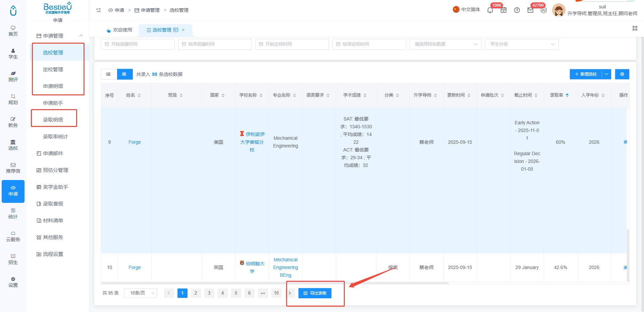Viewport: 644px width, 312px height.
Task: Open the help question mark icon
Action: click(x=517, y=10)
